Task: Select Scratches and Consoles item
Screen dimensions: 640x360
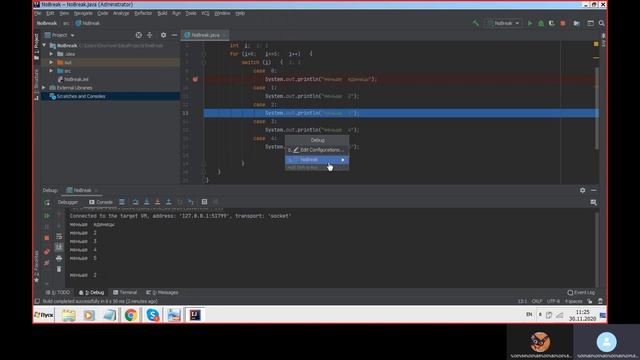Action: 78,96
